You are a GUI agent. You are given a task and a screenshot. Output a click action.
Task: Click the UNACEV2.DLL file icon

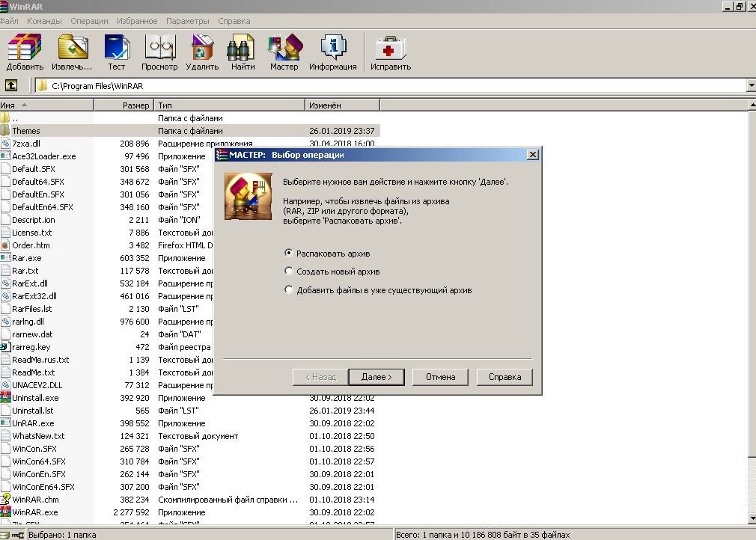(x=5, y=385)
